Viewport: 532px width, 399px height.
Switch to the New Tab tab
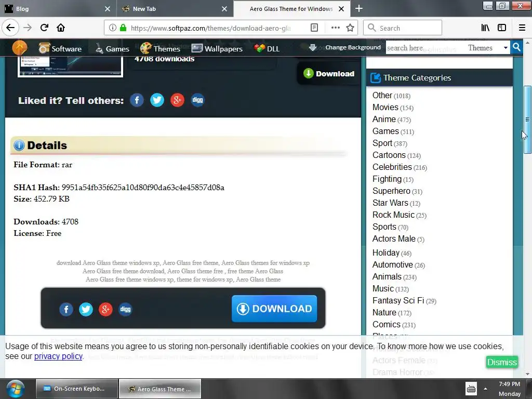(x=170, y=9)
